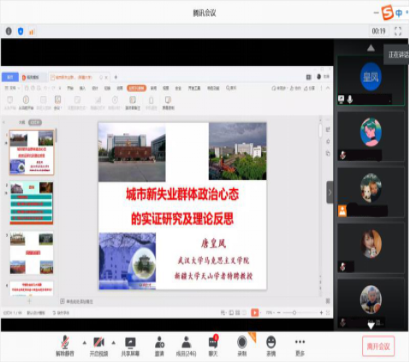Toggle fullscreen mode icon at top right
Viewport: 410px width, 363px height.
[x=398, y=31]
